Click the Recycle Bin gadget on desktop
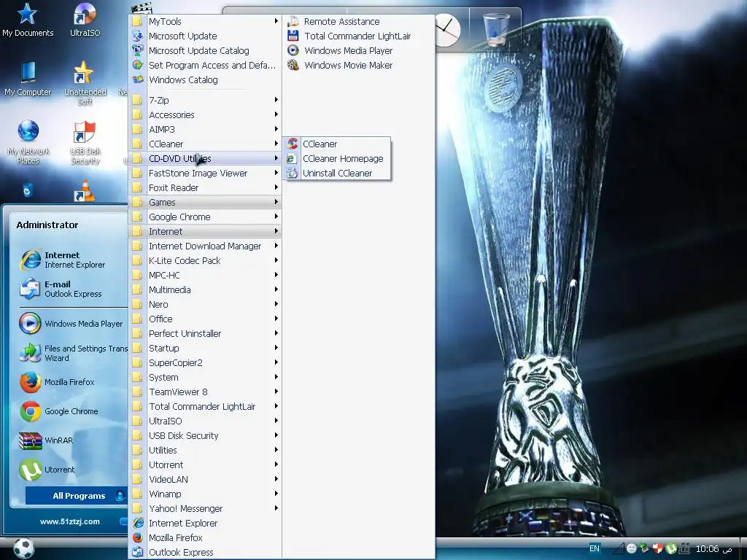 tap(496, 28)
